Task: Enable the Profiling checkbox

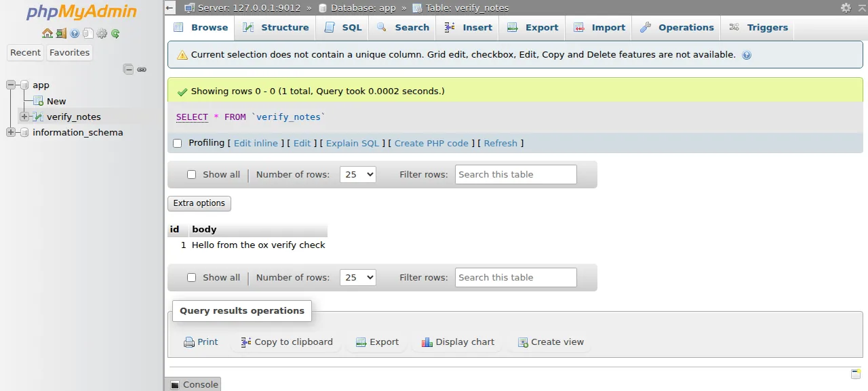Action: 178,143
